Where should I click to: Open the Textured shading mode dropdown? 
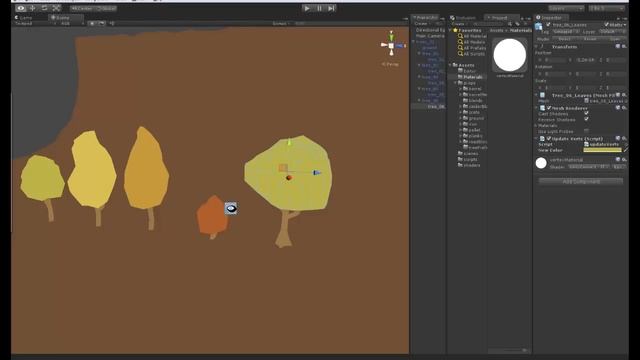35,24
